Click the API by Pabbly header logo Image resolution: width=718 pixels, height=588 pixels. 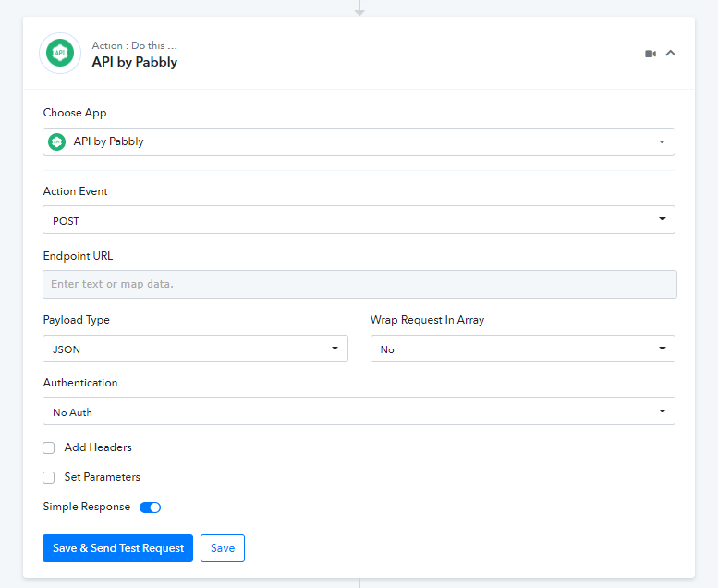[x=60, y=54]
